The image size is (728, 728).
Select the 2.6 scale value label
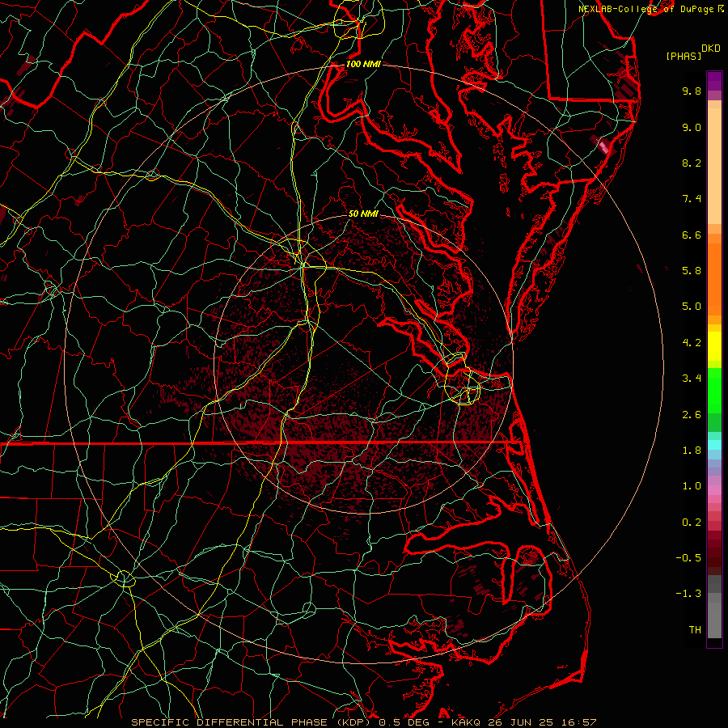click(692, 415)
